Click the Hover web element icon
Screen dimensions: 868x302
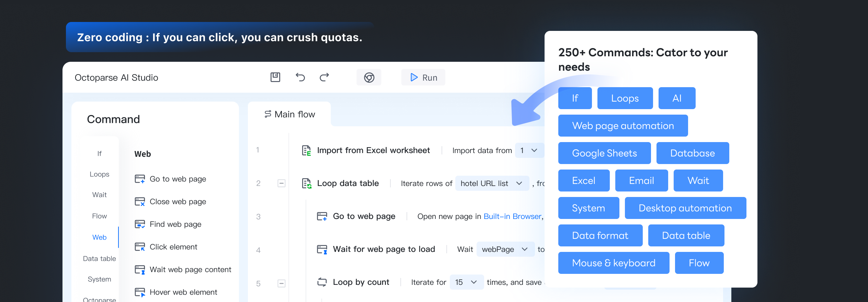[x=140, y=292]
